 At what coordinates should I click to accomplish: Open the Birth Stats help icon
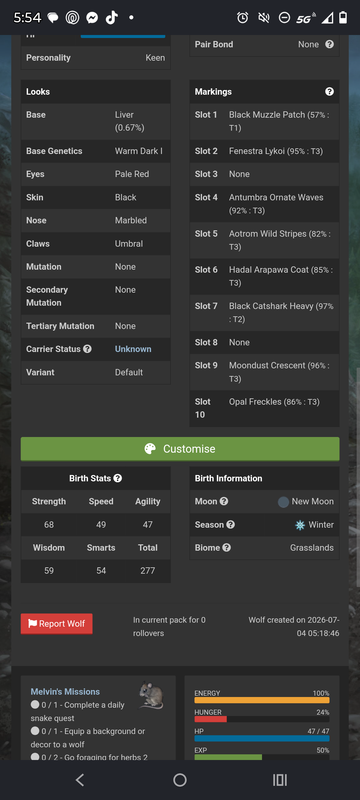[x=118, y=478]
